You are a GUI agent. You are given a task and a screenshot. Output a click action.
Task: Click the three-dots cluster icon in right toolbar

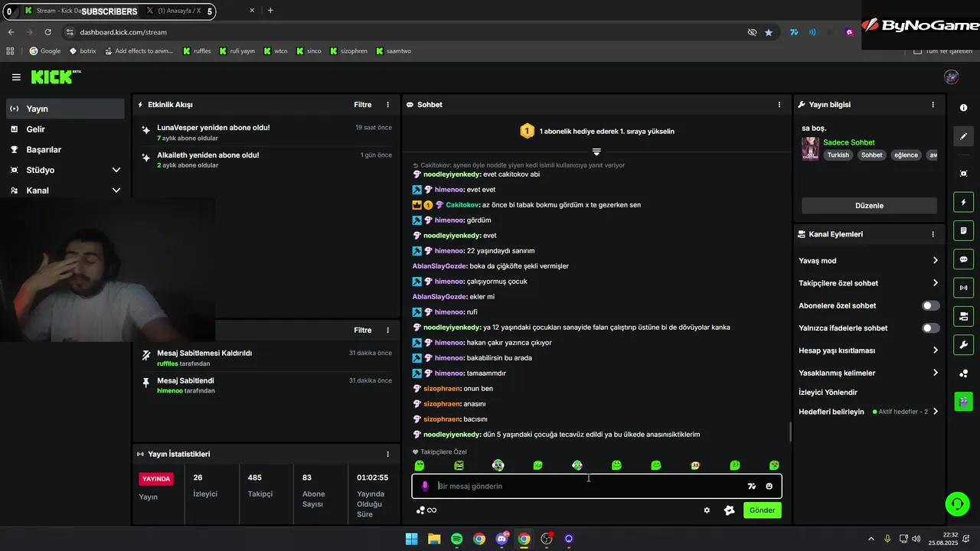[963, 373]
